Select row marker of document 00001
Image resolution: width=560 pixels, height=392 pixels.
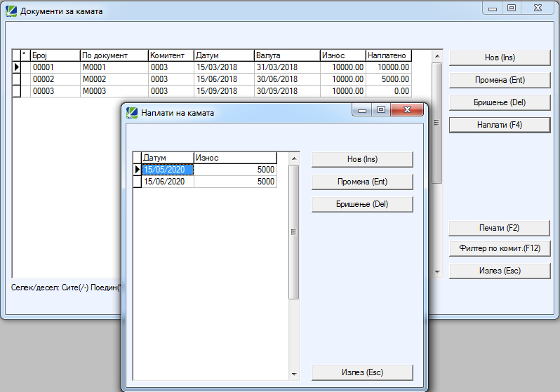pyautogui.click(x=16, y=67)
